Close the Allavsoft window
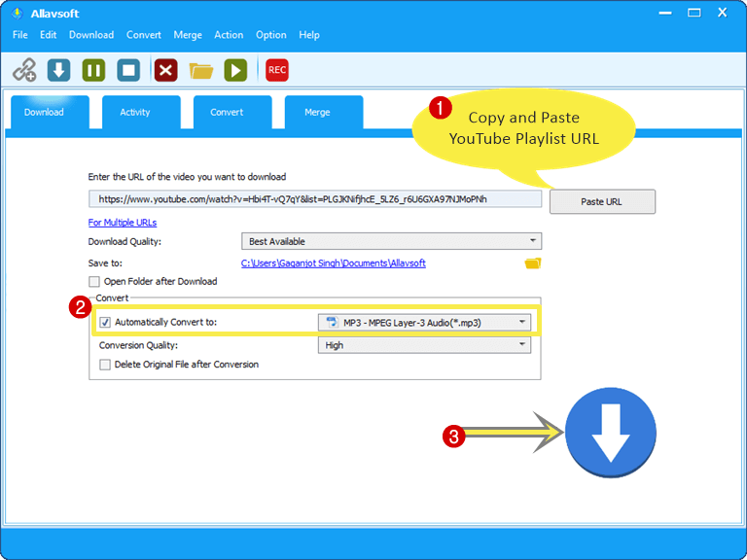Screen dimensions: 747x560 pyautogui.click(x=723, y=13)
